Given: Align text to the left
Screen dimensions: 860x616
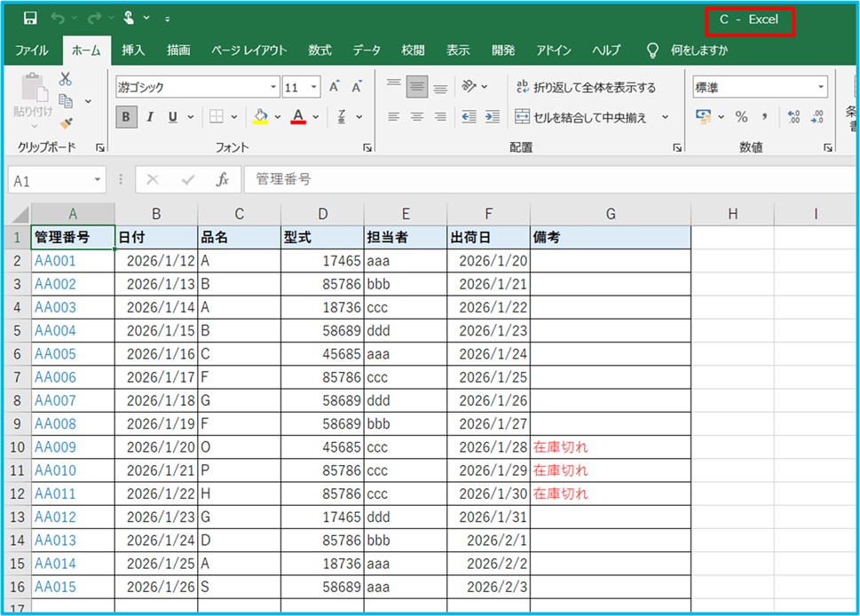Looking at the screenshot, I should (x=394, y=116).
